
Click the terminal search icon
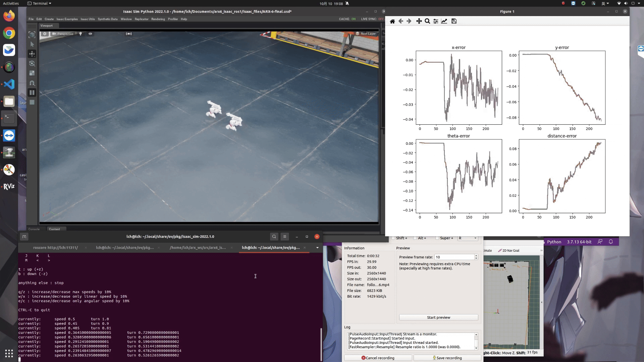click(274, 237)
